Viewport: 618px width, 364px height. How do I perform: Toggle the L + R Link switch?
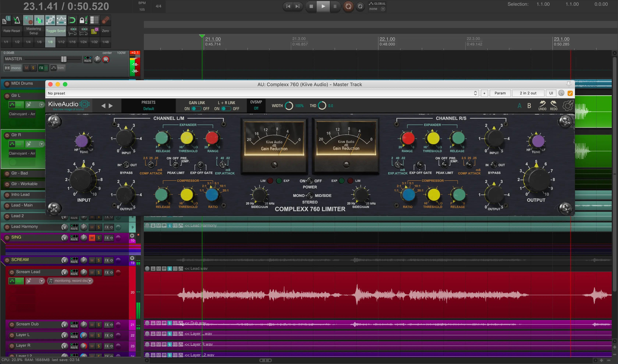(x=226, y=109)
